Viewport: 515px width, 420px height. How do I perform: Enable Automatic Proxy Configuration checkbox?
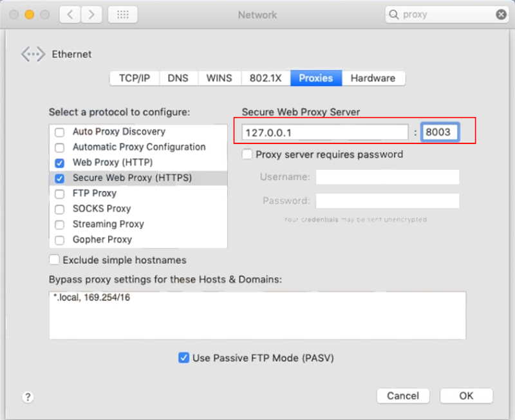59,148
